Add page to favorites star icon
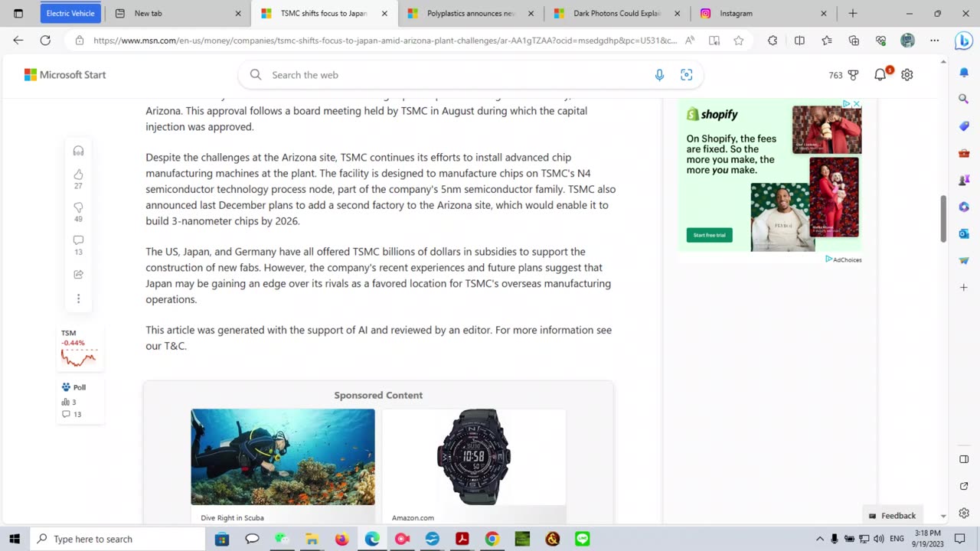The height and width of the screenshot is (551, 980). 738,41
